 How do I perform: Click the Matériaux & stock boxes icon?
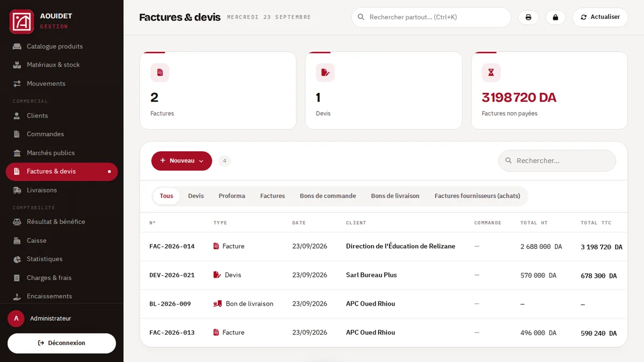pos(17,65)
